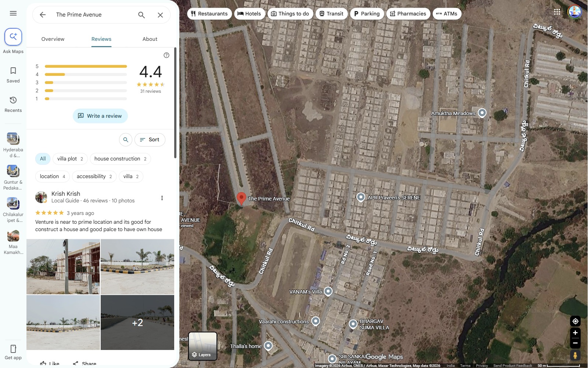This screenshot has height=368, width=588.
Task: Click the 5-star rating bar
Action: (x=86, y=66)
